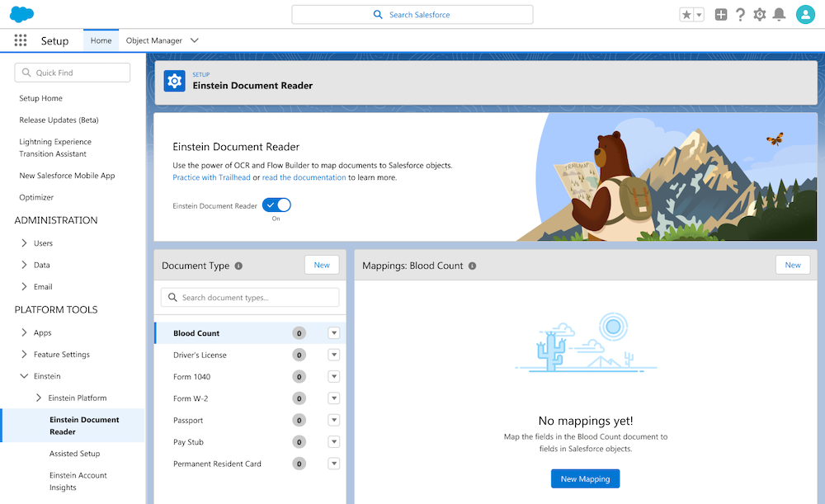Open the Setup gear icon menu
This screenshot has width=825, height=504.
[x=760, y=15]
